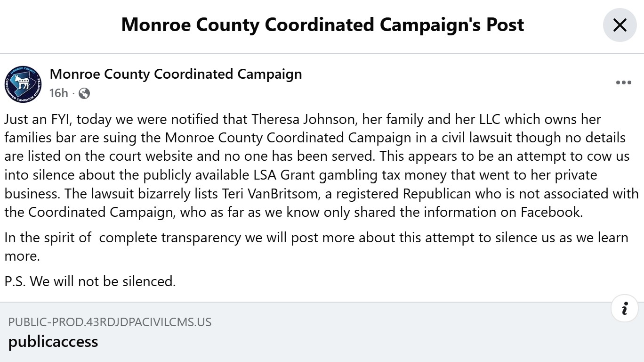Click the globe public audience icon
The height and width of the screenshot is (362, 644).
coord(84,93)
